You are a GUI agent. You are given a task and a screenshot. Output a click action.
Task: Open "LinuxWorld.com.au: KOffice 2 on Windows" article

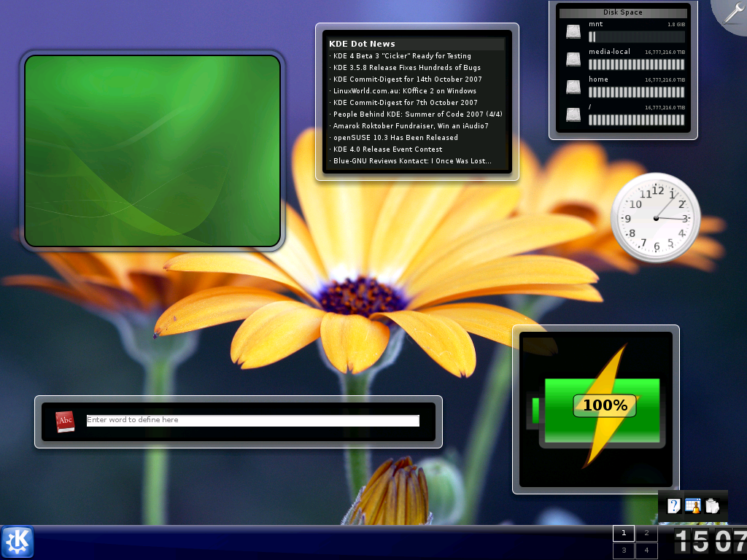[x=404, y=91]
